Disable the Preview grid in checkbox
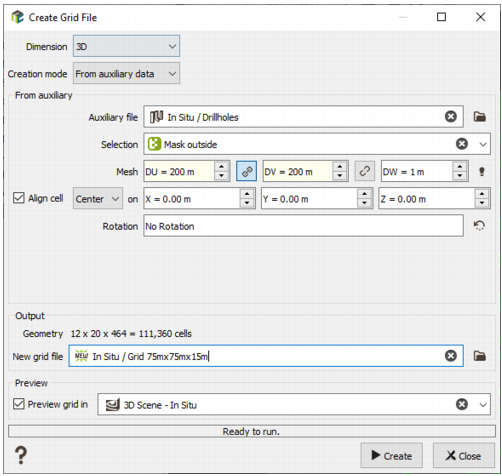 coord(19,404)
